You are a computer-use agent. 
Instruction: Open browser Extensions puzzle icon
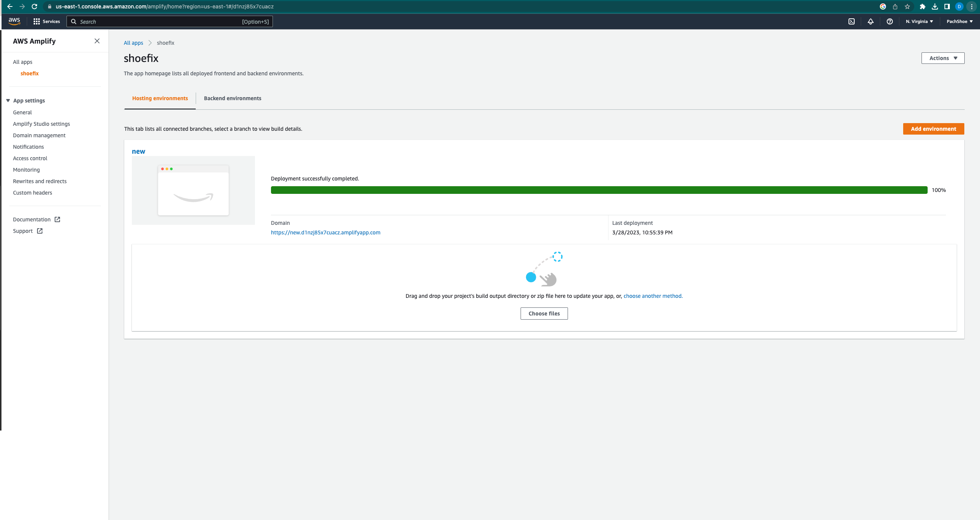tap(922, 6)
